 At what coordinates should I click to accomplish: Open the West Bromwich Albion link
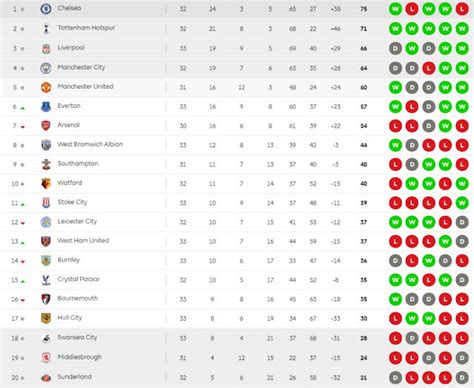click(90, 144)
